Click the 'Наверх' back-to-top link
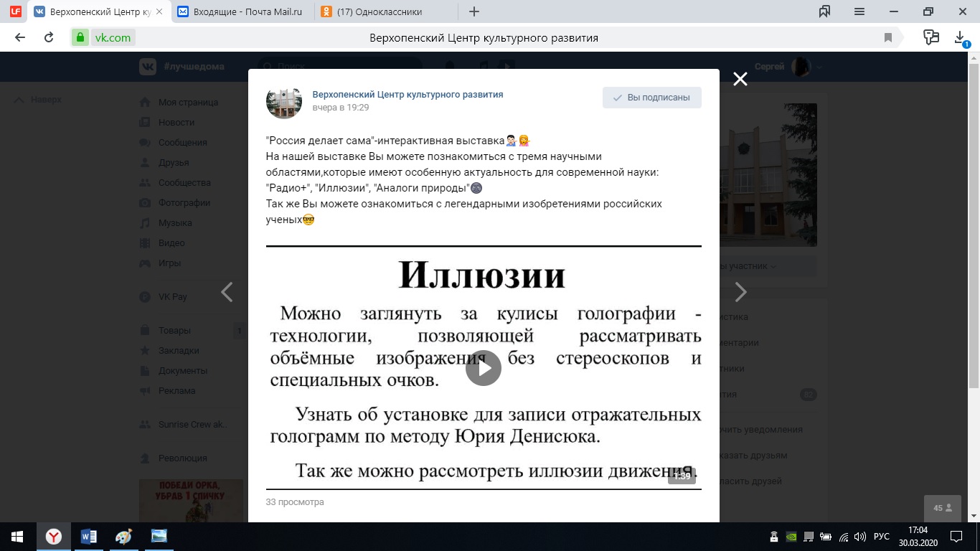Image resolution: width=980 pixels, height=551 pixels. 38,100
